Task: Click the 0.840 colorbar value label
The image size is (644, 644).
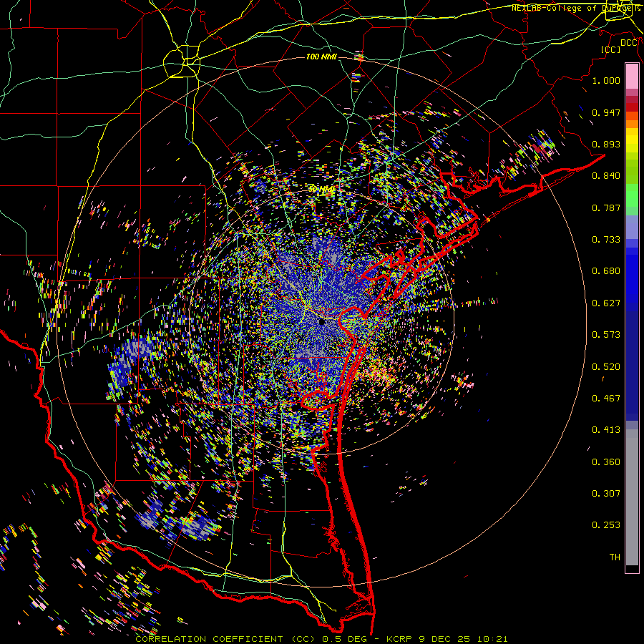Action: 606,176
